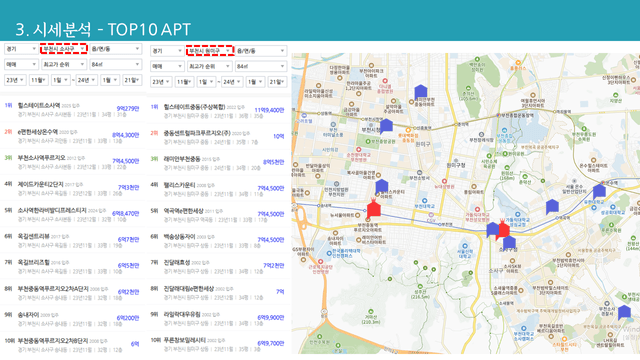The width and height of the screenshot is (640, 360).
Task: Click 7위 옥길브리즈힐 apartment name
Action: (33, 262)
